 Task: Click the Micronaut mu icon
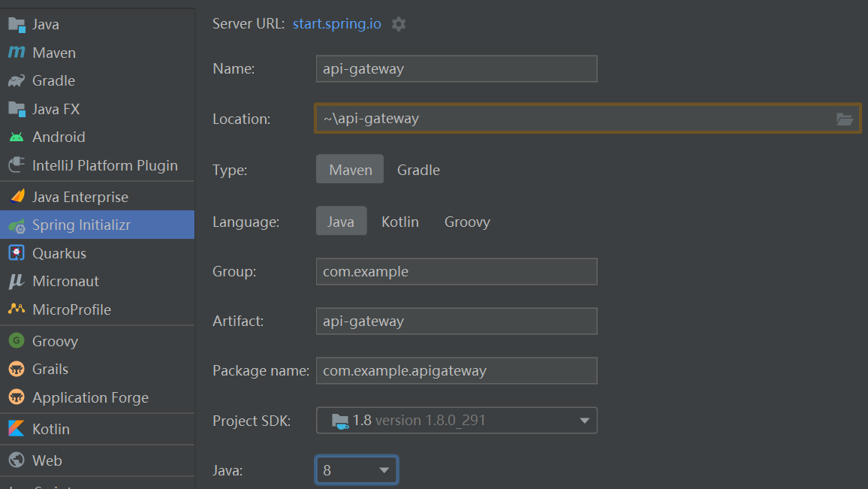coord(17,282)
